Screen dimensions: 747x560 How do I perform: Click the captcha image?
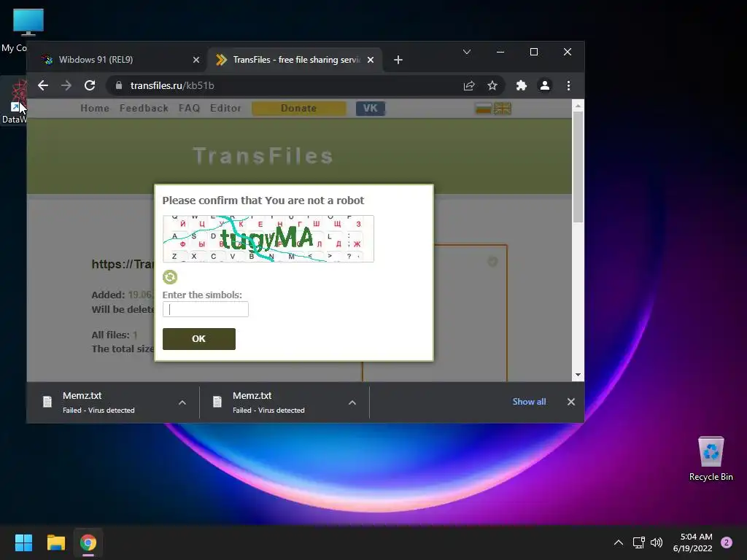click(x=268, y=238)
